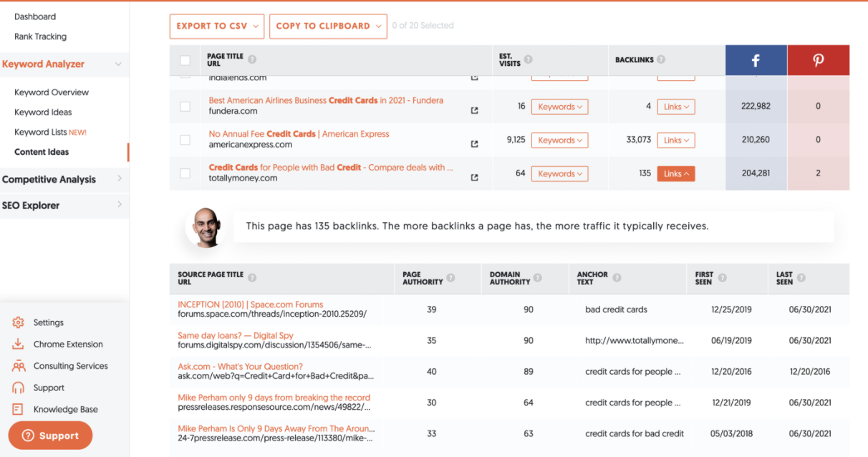868x457 pixels.
Task: Click help icon next to Anchor Text
Action: click(617, 278)
